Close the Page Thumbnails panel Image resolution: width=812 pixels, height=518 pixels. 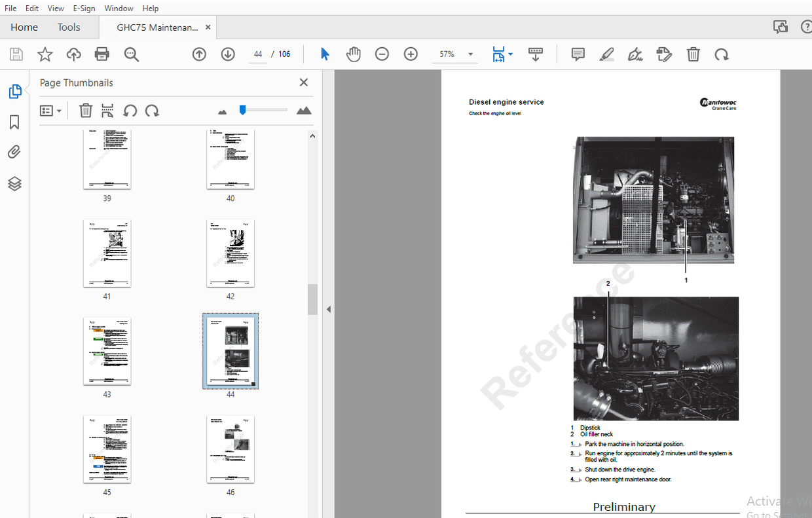[303, 82]
